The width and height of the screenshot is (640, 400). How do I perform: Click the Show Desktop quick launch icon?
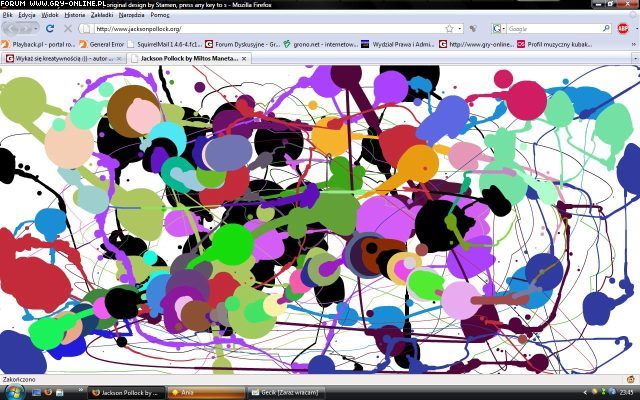coord(36,393)
